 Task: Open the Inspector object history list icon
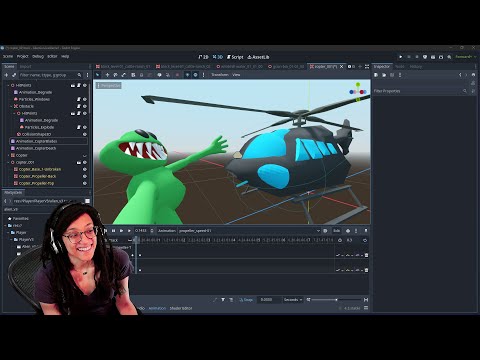tap(473, 75)
